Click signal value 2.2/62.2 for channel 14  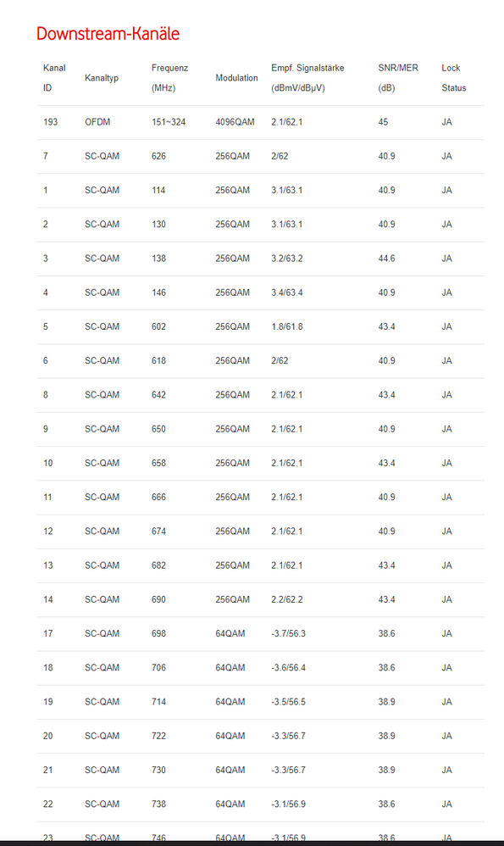tap(287, 599)
